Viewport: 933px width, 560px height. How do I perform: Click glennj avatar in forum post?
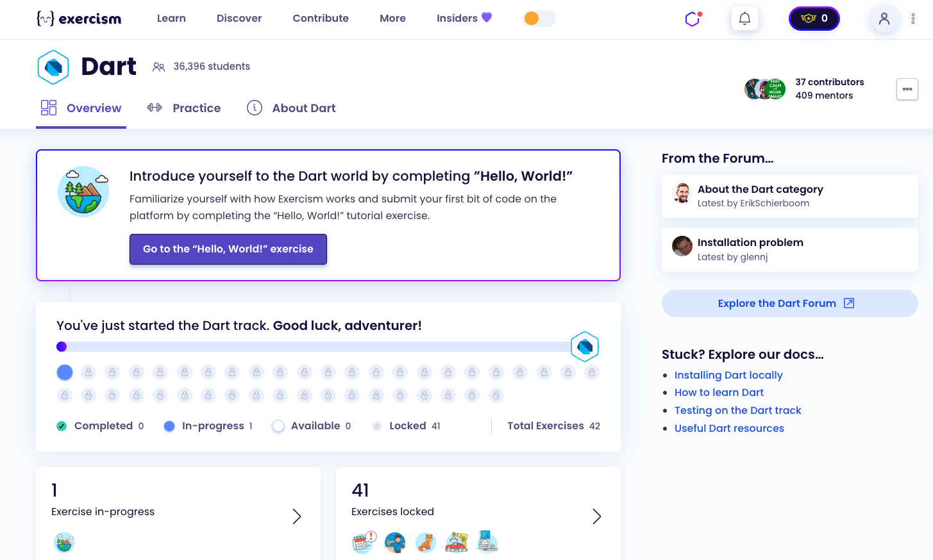coord(682,246)
